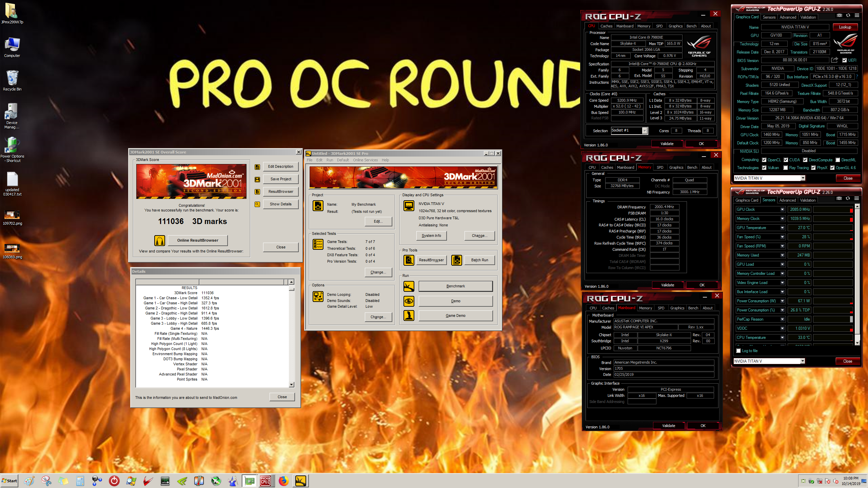Click the System Info button in 3DMark2001

point(431,236)
